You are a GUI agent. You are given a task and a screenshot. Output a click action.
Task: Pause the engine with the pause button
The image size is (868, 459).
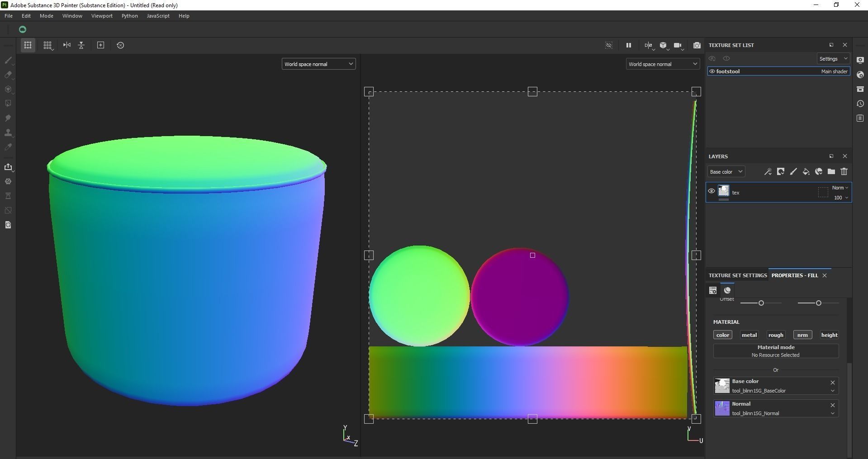(628, 45)
